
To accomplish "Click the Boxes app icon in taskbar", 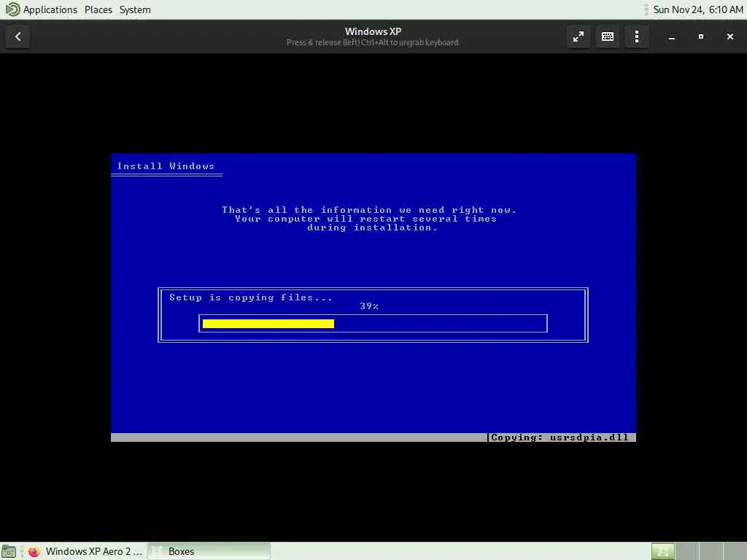I will [x=158, y=551].
